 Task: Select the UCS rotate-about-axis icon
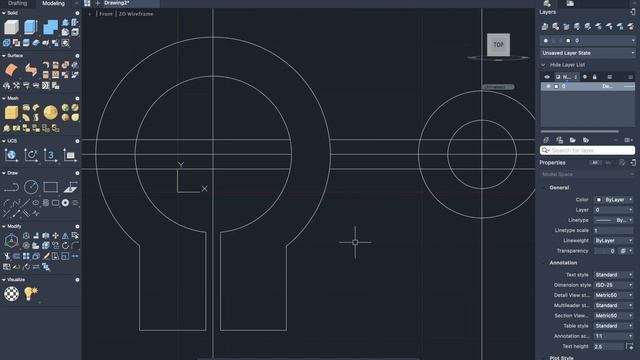(31, 155)
